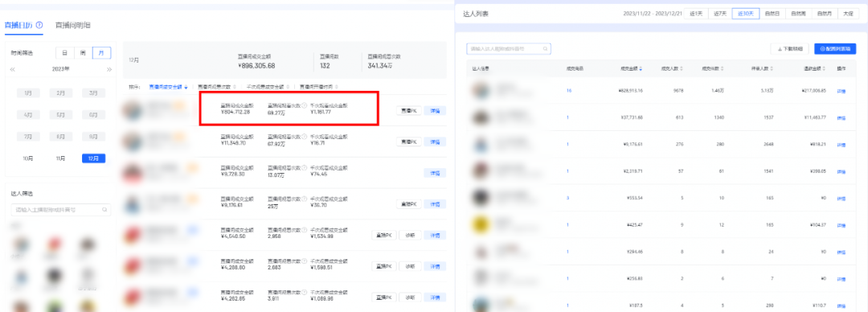Viewport: 868px width, 312px height.
Task: Click the 341.34万 total views value
Action: (x=380, y=66)
